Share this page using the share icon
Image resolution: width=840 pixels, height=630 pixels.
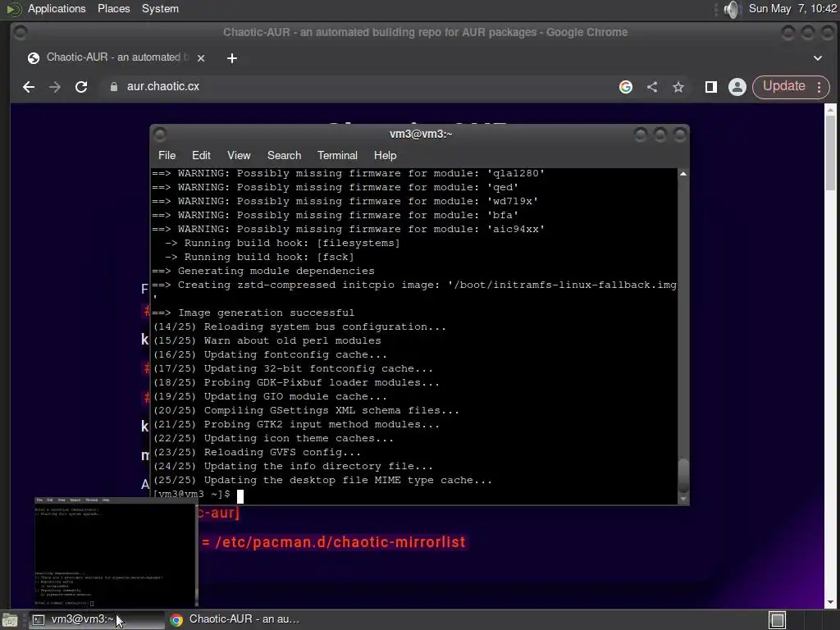652,87
